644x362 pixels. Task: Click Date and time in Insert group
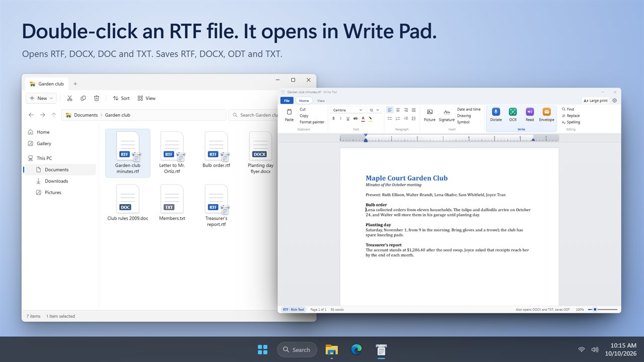coord(469,109)
